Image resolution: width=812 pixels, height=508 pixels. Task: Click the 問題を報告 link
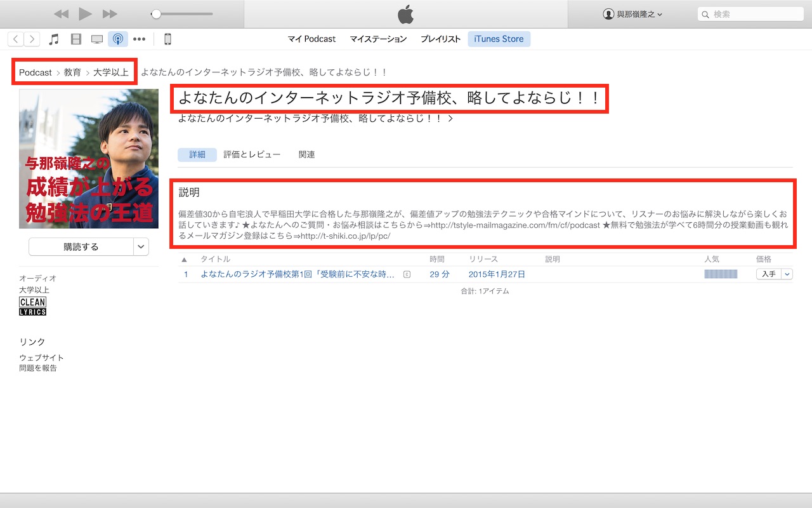(x=38, y=368)
